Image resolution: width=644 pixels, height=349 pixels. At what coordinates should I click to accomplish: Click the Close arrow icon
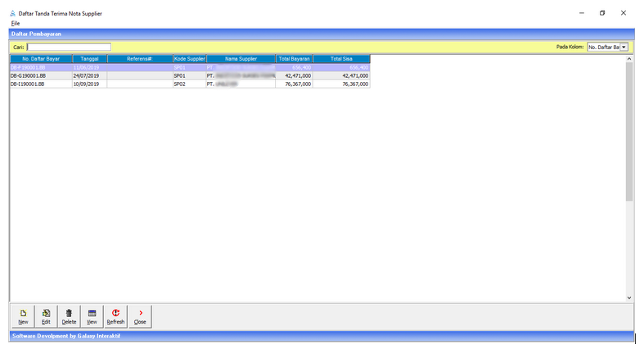[140, 313]
